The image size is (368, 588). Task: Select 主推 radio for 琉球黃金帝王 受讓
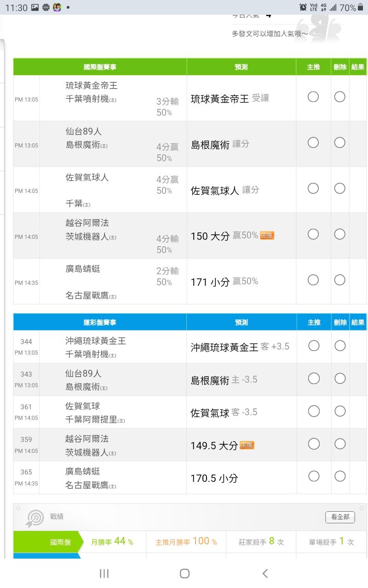[313, 97]
